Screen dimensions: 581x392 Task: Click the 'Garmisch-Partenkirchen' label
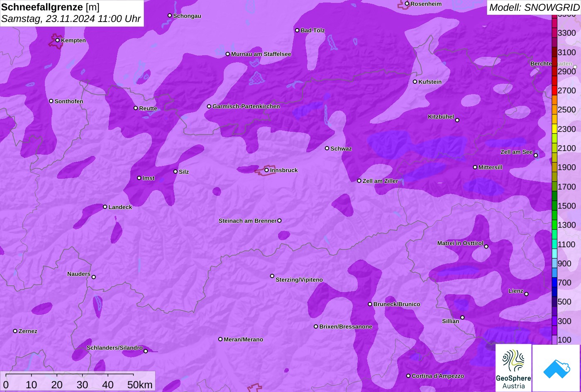[x=246, y=107]
